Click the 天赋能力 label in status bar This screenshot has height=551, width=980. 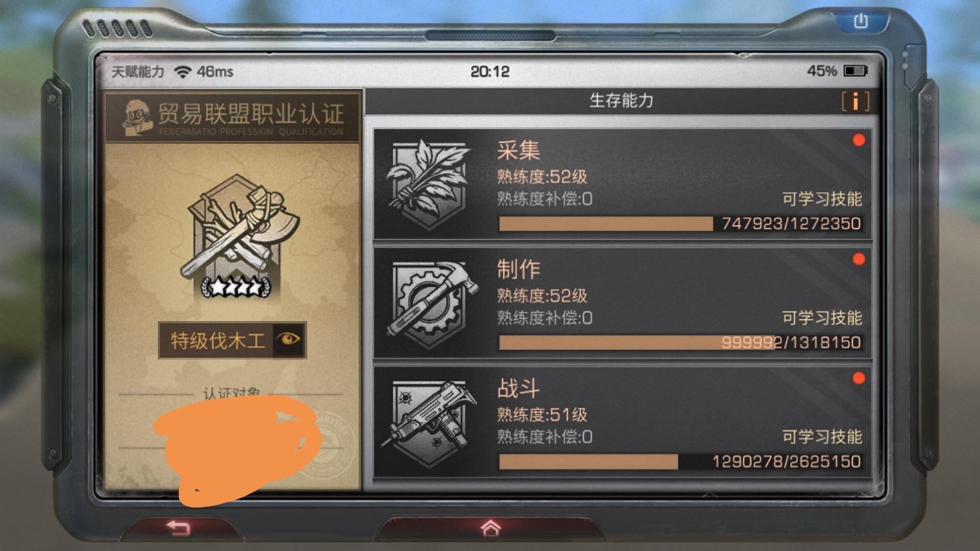point(138,71)
